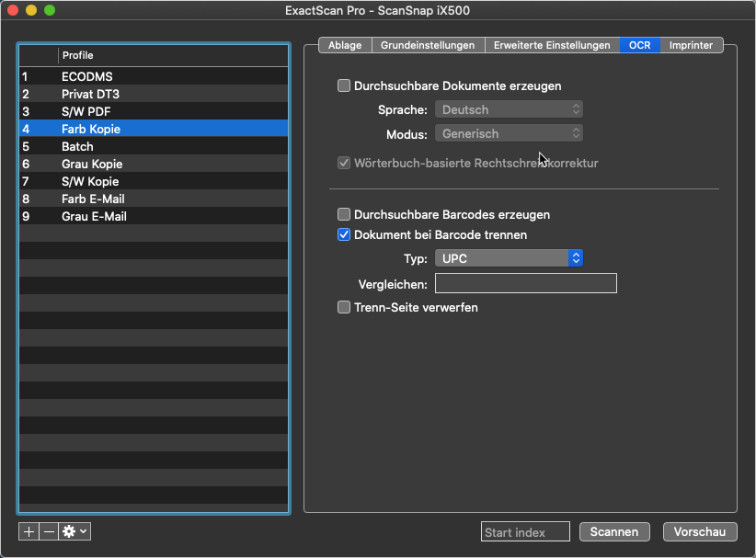756x558 pixels.
Task: Enable Durchsuchbare Dokumente erzeugen checkbox
Action: click(x=344, y=86)
